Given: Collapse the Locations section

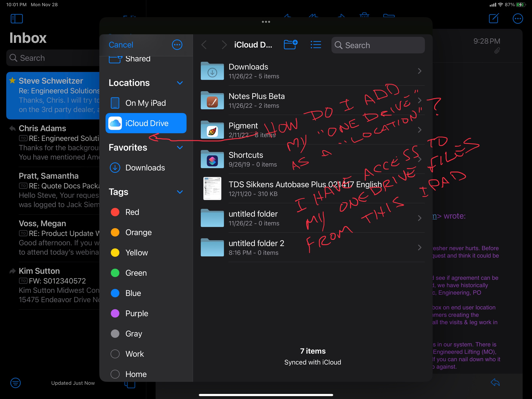Looking at the screenshot, I should point(180,83).
